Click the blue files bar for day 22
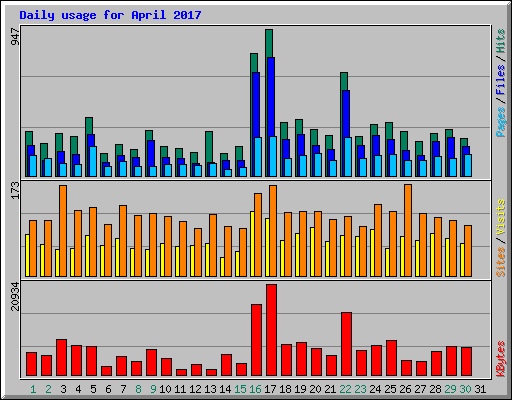The height and width of the screenshot is (400, 512). [x=346, y=114]
